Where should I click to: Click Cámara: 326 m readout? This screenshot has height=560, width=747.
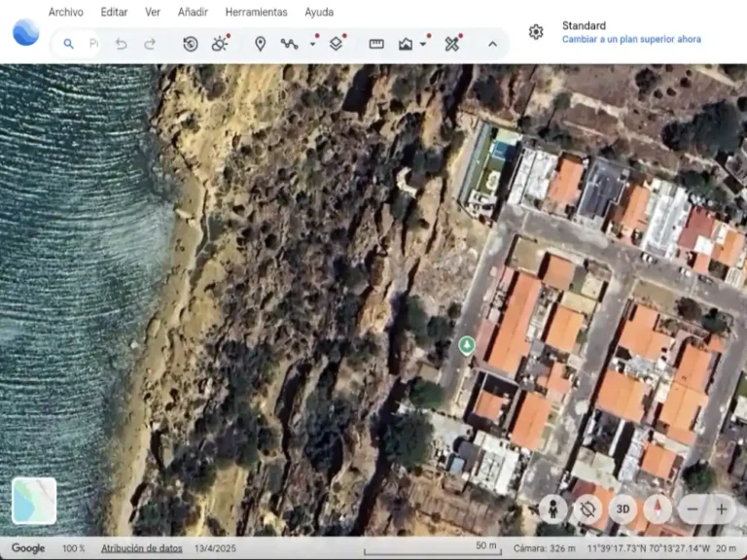click(x=544, y=548)
